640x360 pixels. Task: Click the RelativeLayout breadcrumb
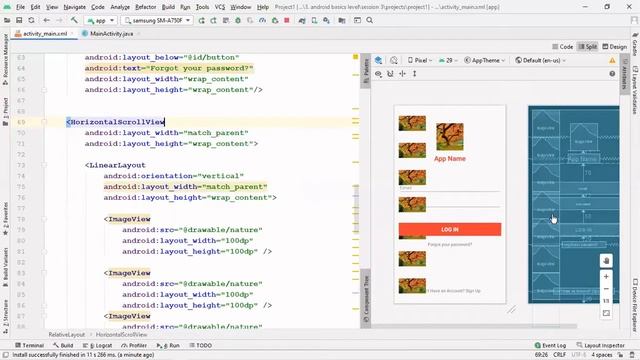point(67,335)
